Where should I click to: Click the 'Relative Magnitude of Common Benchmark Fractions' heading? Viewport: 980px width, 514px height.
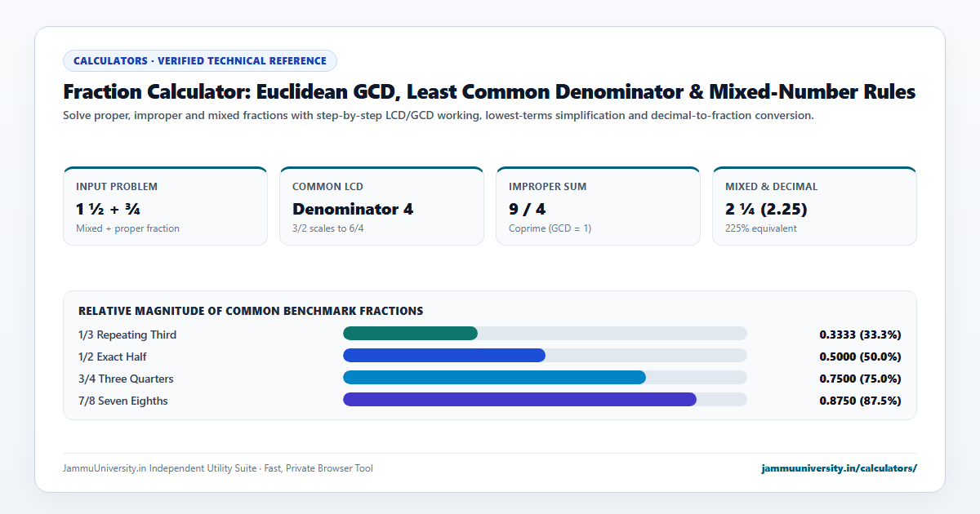click(x=251, y=311)
